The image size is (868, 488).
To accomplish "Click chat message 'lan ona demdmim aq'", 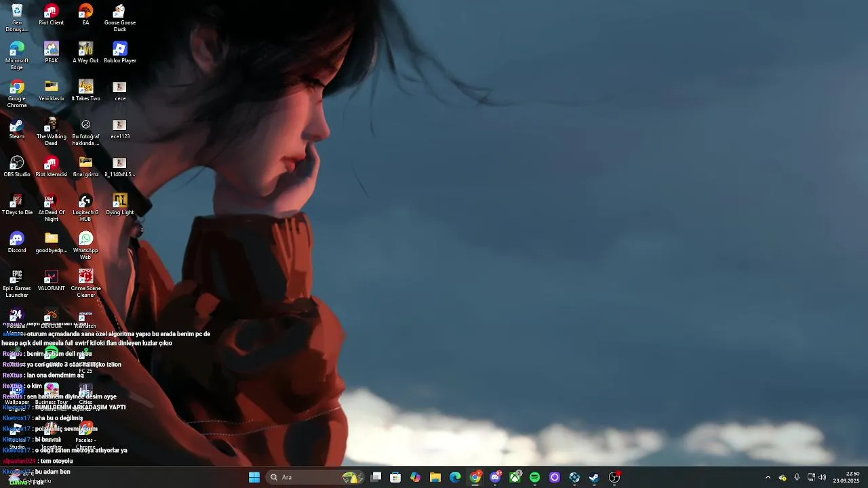I will coord(55,375).
